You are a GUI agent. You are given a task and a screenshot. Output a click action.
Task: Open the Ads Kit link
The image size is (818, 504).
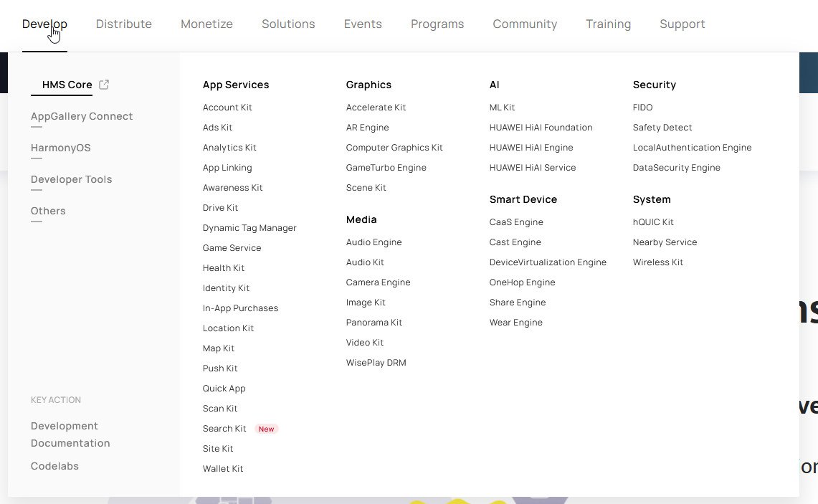click(217, 128)
